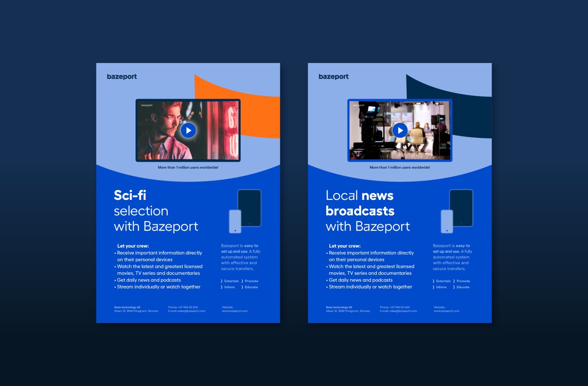Select the light phone icon on the Local news poster

(447, 221)
